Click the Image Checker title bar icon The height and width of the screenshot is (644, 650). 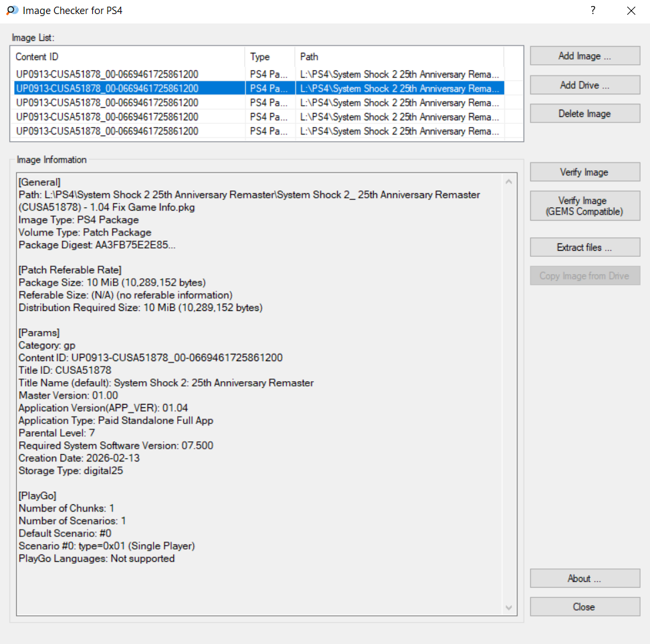[11, 11]
